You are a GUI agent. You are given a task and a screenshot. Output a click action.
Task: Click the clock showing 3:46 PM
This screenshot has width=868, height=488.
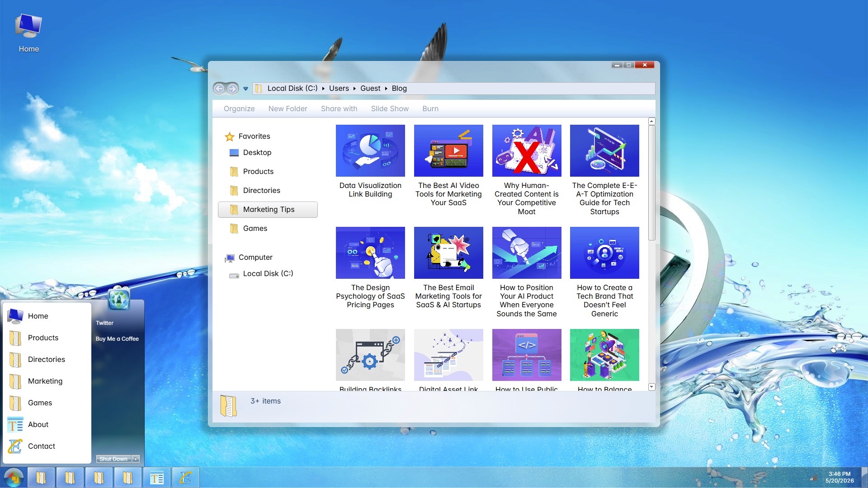point(840,478)
